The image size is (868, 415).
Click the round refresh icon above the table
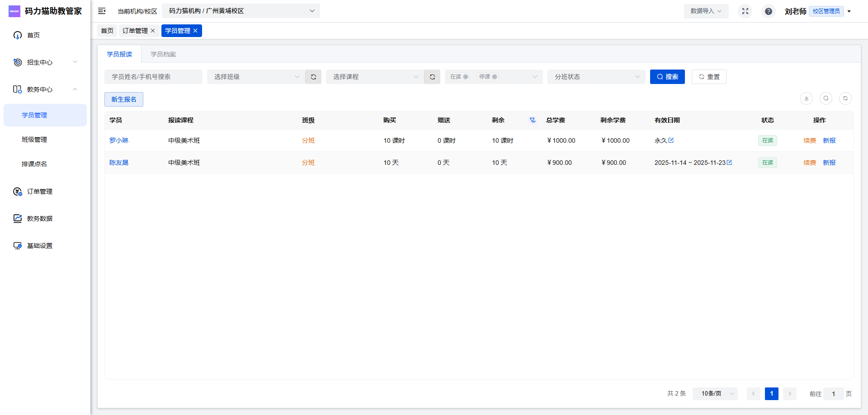click(x=845, y=98)
